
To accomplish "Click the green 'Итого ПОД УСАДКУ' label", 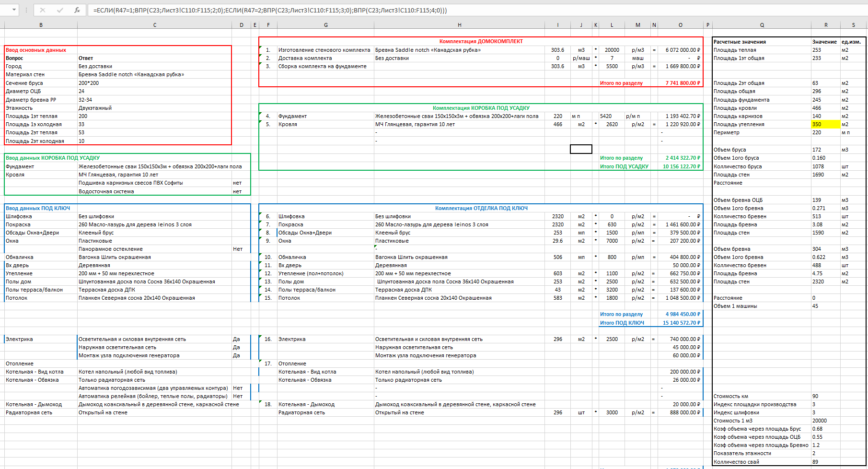I will point(624,166).
